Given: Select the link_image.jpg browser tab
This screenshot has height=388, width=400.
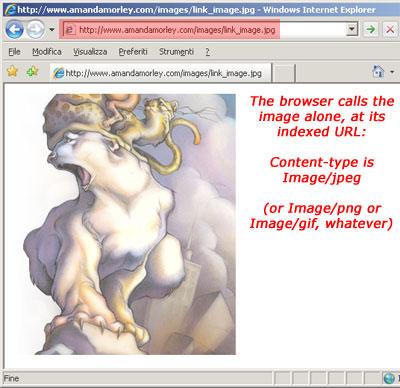Looking at the screenshot, I should (x=161, y=73).
